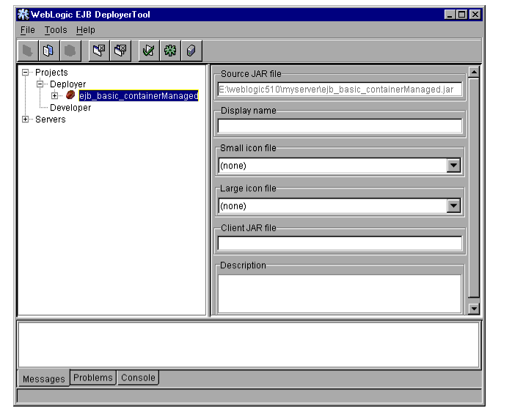523x420 pixels.
Task: Collapse the Projects tree node
Action: pos(26,73)
